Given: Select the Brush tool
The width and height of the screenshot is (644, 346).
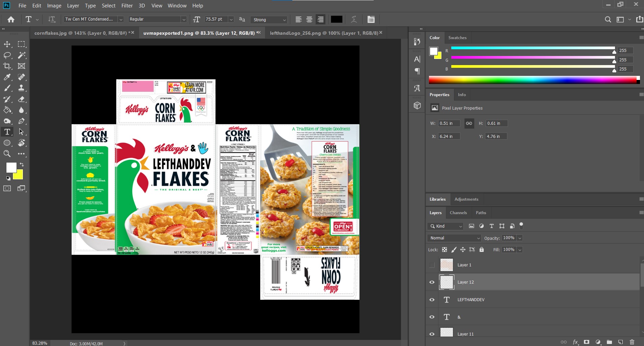Looking at the screenshot, I should [x=7, y=88].
